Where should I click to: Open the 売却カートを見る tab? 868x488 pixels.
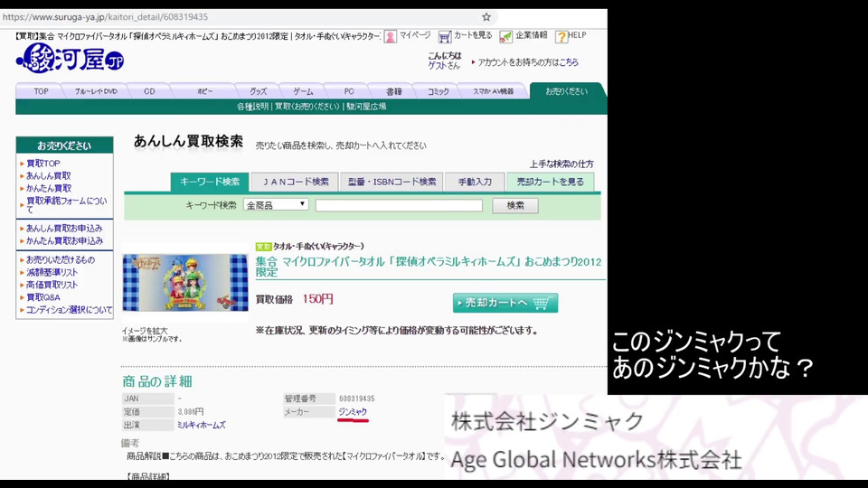pyautogui.click(x=551, y=182)
